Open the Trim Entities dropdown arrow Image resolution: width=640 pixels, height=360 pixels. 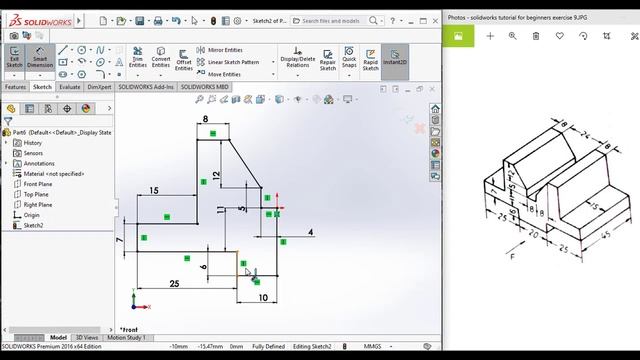(138, 76)
